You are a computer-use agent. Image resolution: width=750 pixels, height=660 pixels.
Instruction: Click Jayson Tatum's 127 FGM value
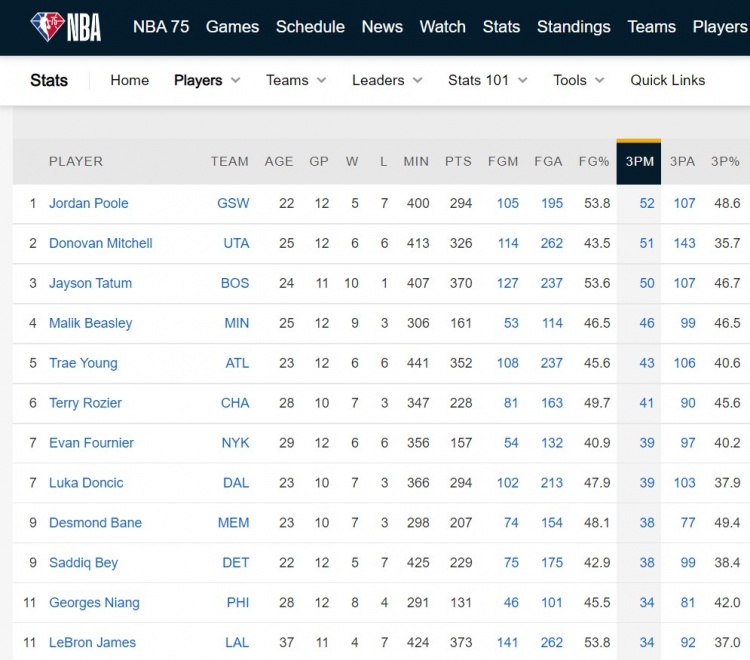507,283
